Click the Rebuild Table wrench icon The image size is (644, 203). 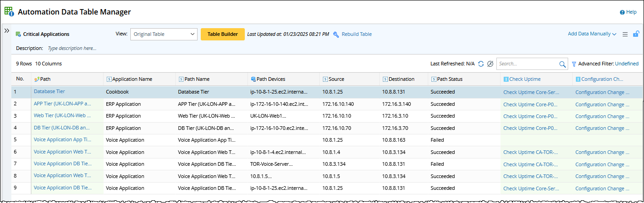pos(336,34)
